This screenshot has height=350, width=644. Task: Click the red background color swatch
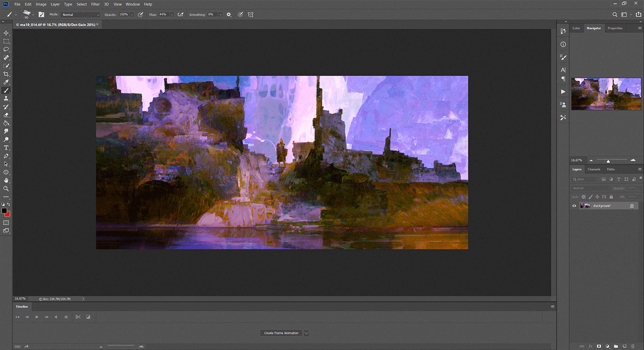point(8,214)
